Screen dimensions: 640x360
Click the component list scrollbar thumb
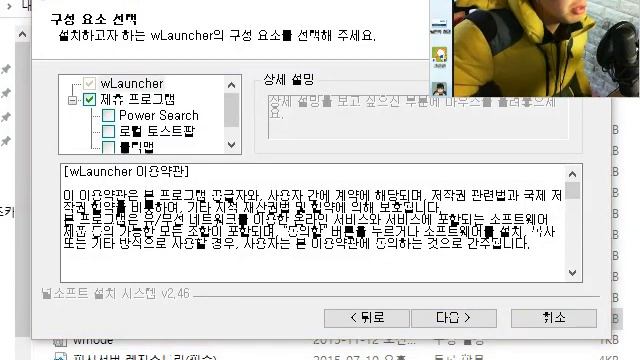point(231,110)
